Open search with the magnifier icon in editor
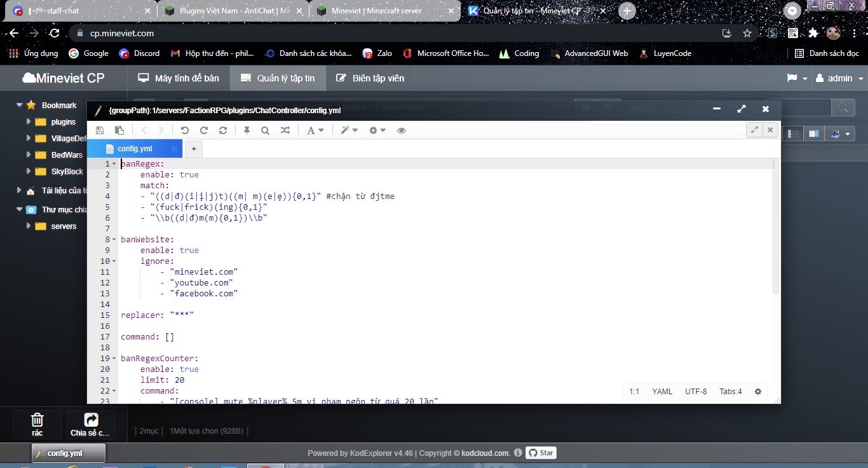868x468 pixels. point(265,130)
